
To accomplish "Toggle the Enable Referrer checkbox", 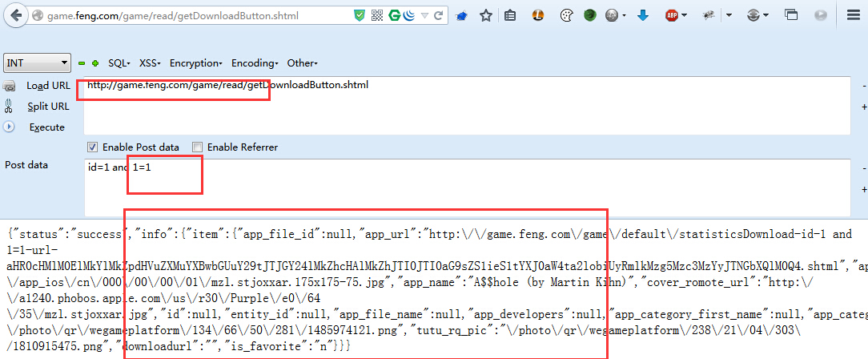I will pos(197,147).
